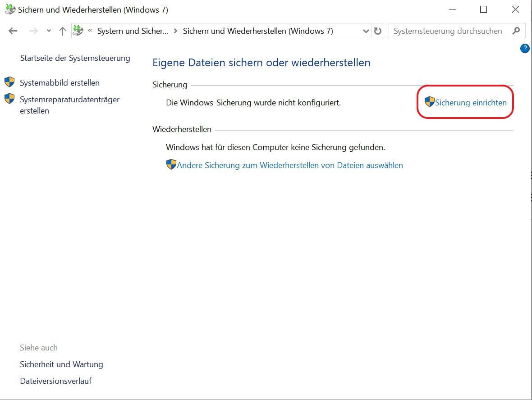
Task: Click 'Andere Sicherung zum Wiederherstellen von Dateien auswählen'
Action: (290, 165)
